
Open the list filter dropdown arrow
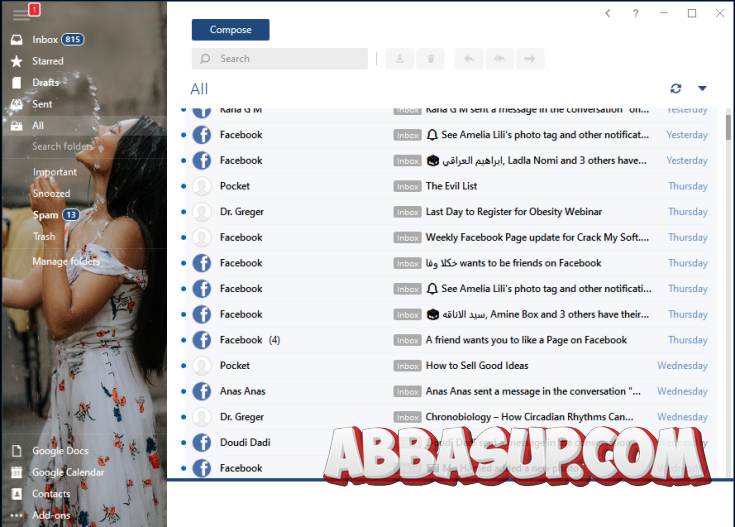pyautogui.click(x=702, y=88)
